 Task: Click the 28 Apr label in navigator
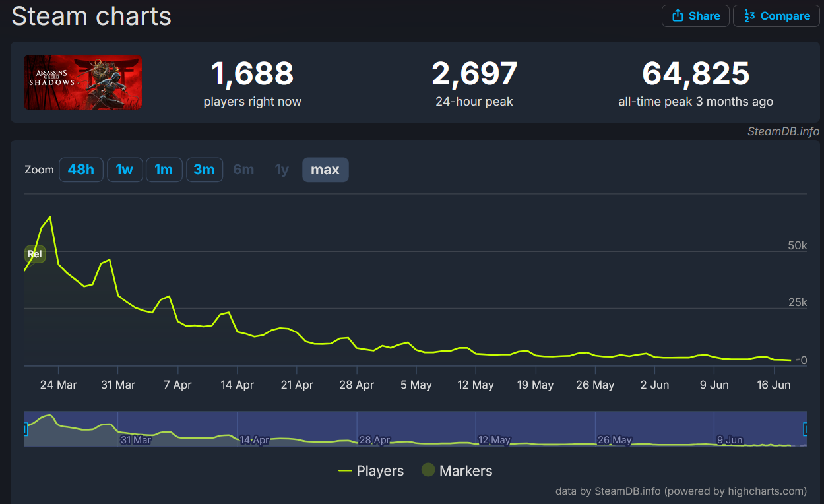coord(375,440)
